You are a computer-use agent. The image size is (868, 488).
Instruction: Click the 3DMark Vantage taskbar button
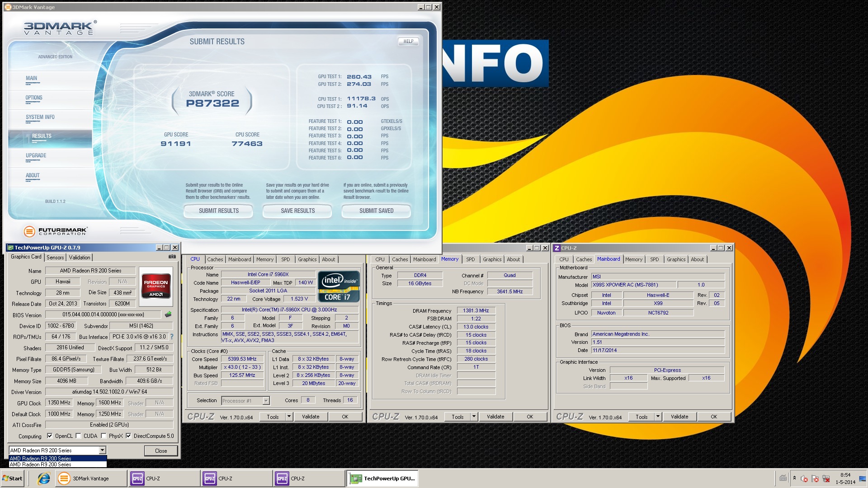tap(91, 479)
